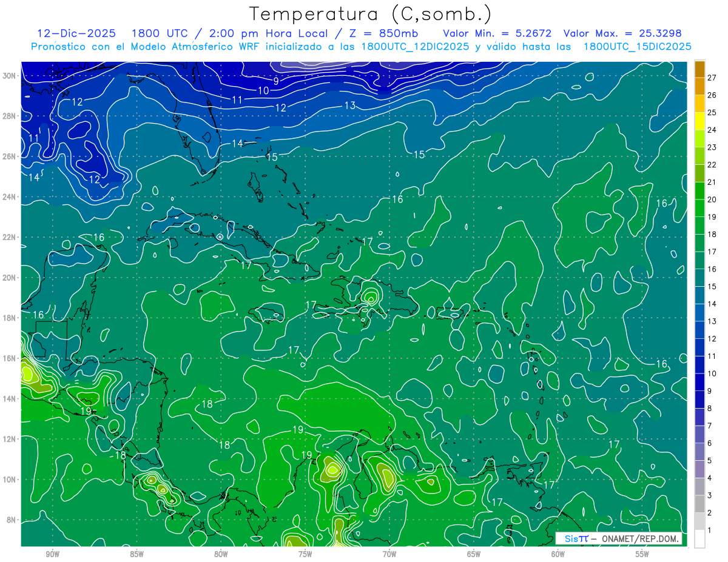Click the legend scale value 23

click(712, 147)
